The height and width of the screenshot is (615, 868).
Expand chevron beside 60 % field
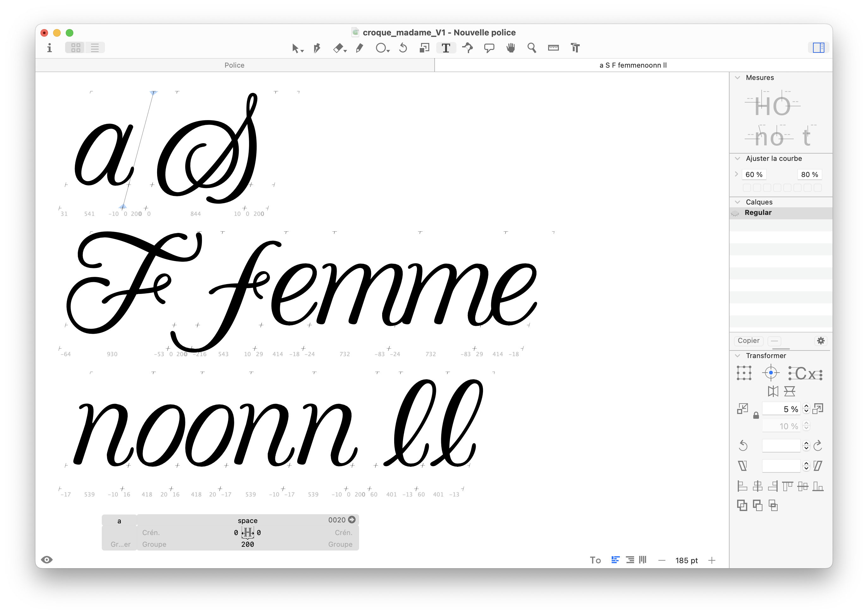(x=736, y=174)
